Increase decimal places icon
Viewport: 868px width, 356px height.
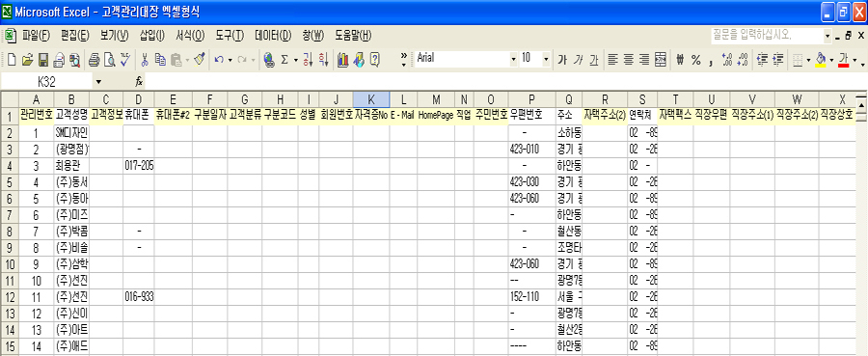[727, 59]
